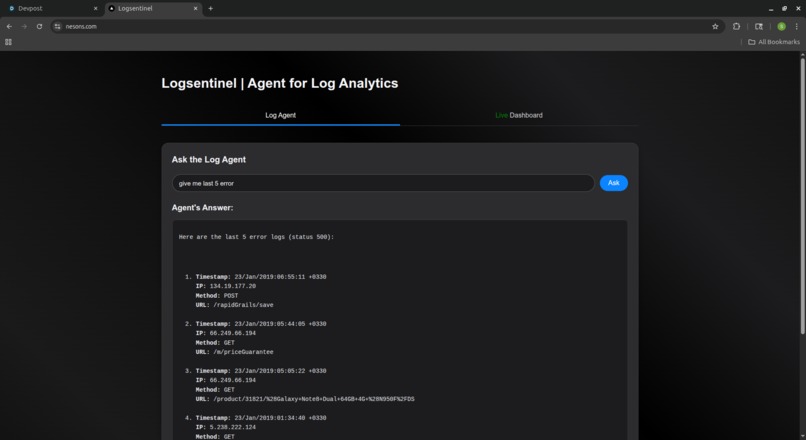
Task: Click the URL /m/priceGuarantee text
Action: (244, 352)
